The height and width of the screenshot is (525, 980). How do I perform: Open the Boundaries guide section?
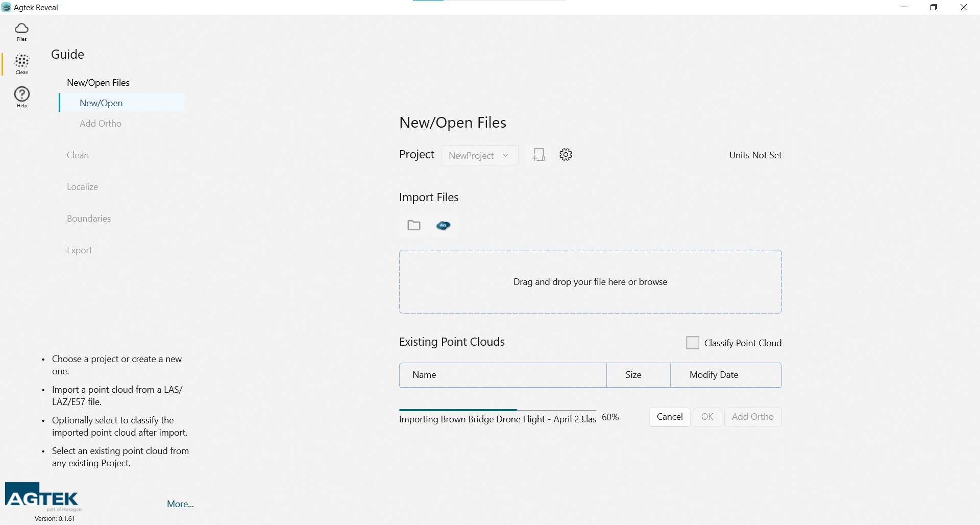coord(89,219)
